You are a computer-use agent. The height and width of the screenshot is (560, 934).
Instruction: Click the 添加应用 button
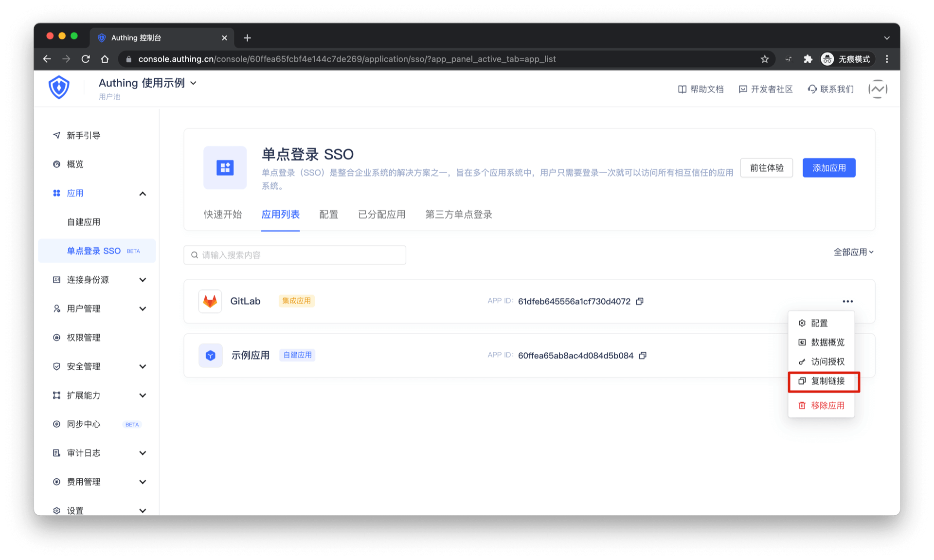[x=828, y=167]
